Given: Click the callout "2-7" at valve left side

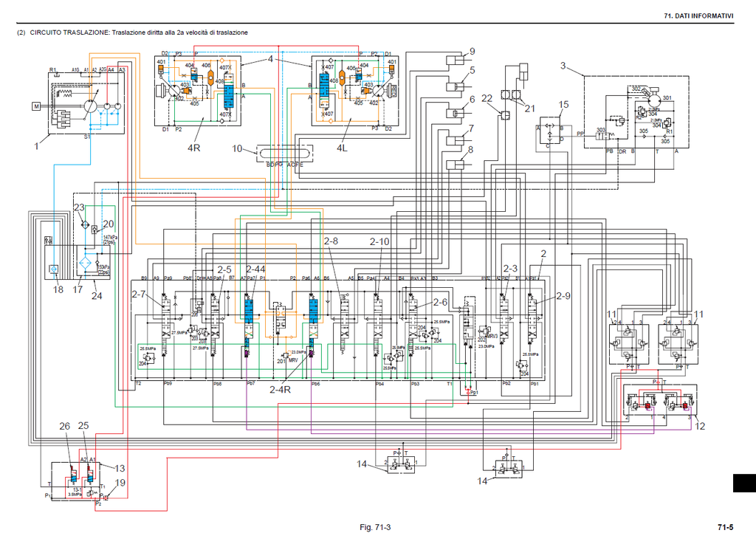Looking at the screenshot, I should tap(139, 294).
